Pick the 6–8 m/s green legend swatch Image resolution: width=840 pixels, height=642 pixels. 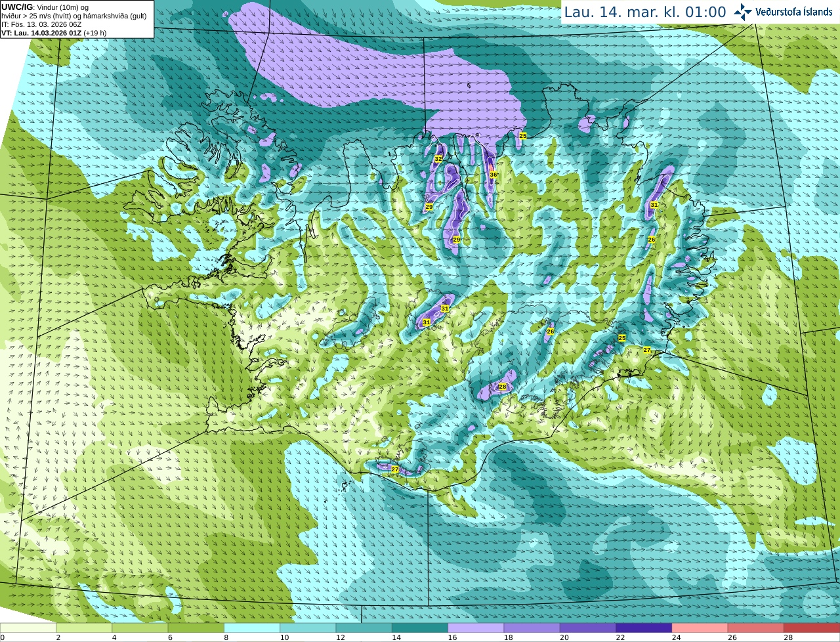click(196, 628)
